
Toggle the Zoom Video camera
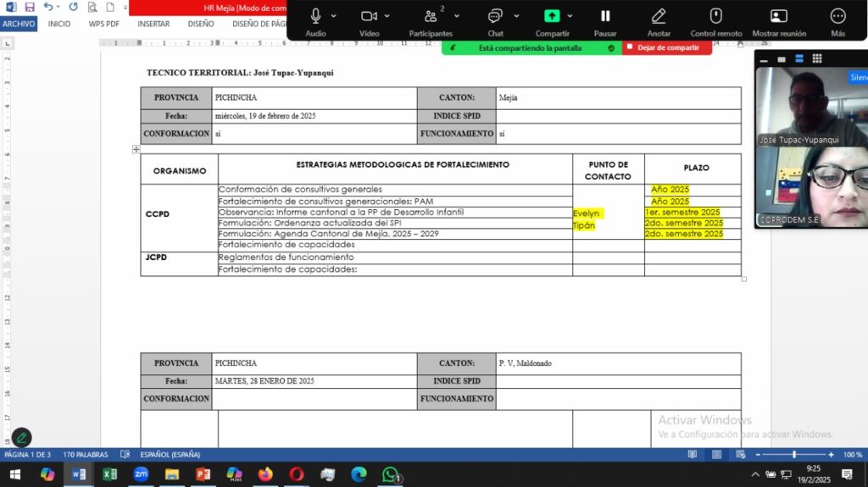click(x=369, y=16)
